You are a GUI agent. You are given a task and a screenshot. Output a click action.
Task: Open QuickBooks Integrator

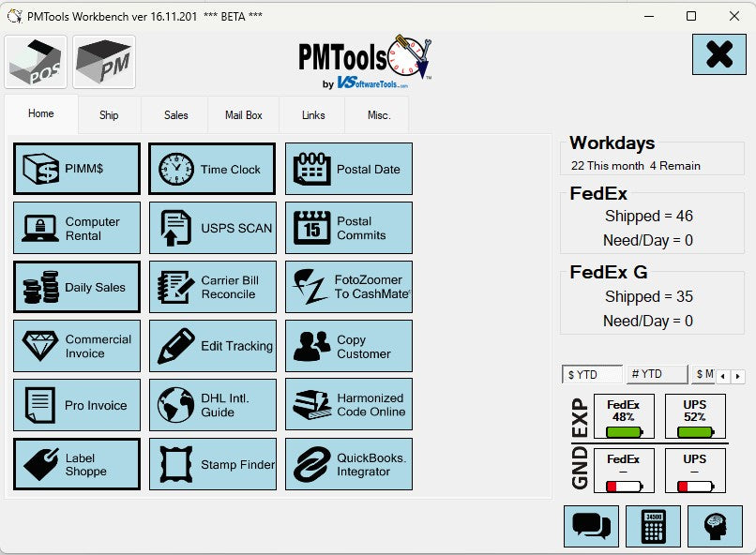(349, 464)
